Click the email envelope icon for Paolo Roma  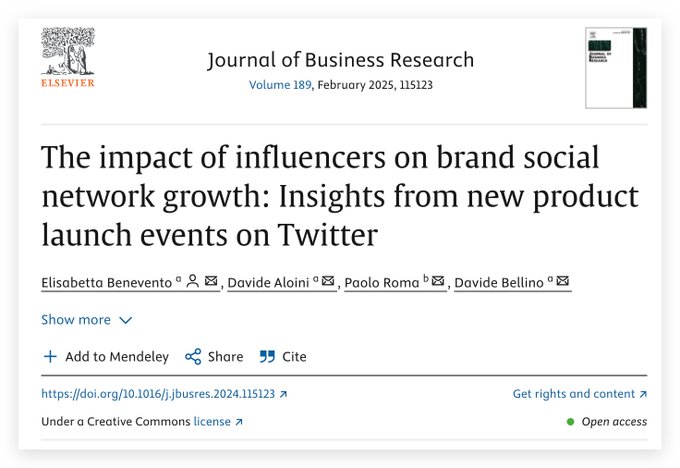tap(437, 282)
